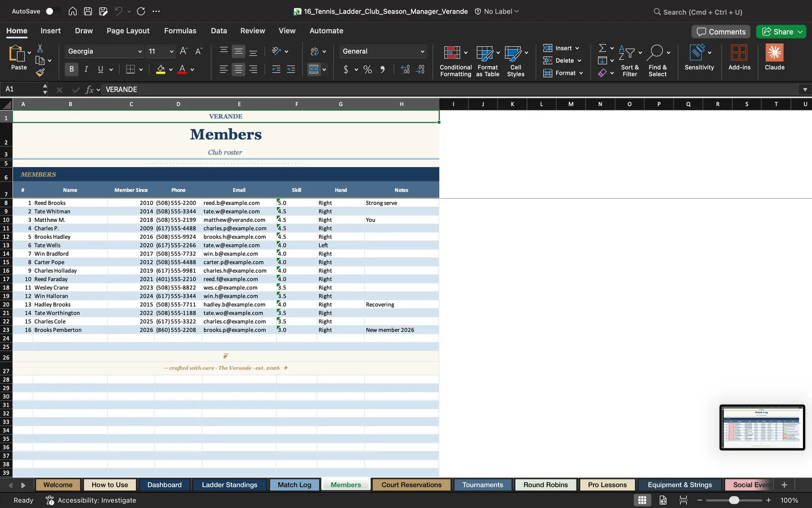Click the Match Log preview thumbnail
The image size is (812, 508).
point(762,427)
